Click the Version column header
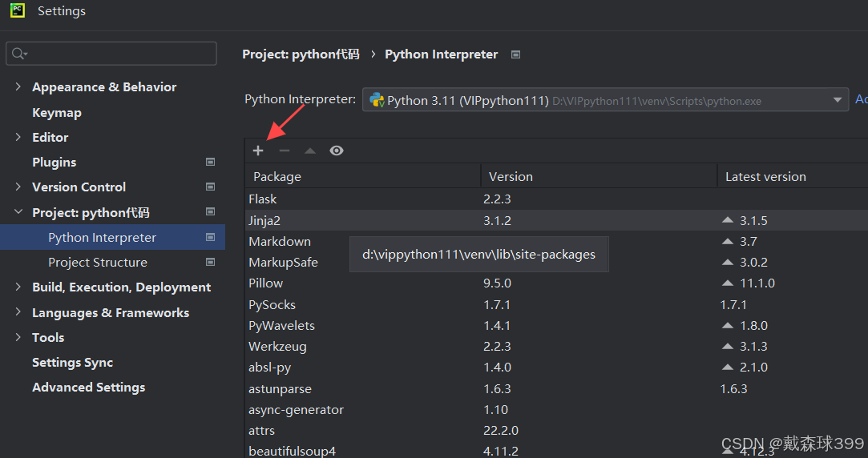The height and width of the screenshot is (458, 868). (x=599, y=176)
